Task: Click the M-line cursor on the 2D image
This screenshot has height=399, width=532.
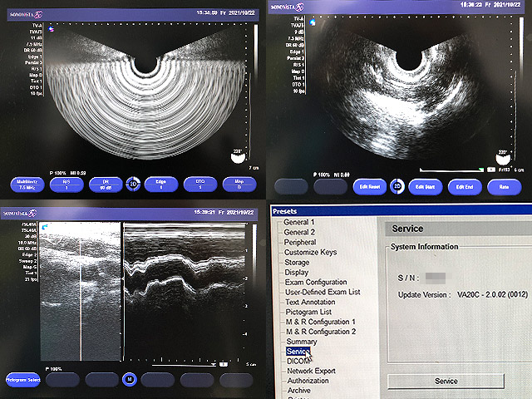Action: (81, 299)
